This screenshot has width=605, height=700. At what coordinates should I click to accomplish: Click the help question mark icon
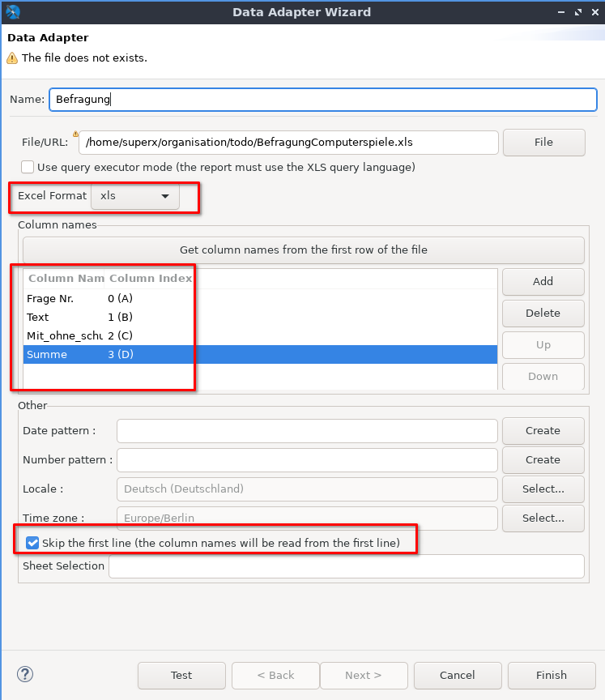point(25,674)
